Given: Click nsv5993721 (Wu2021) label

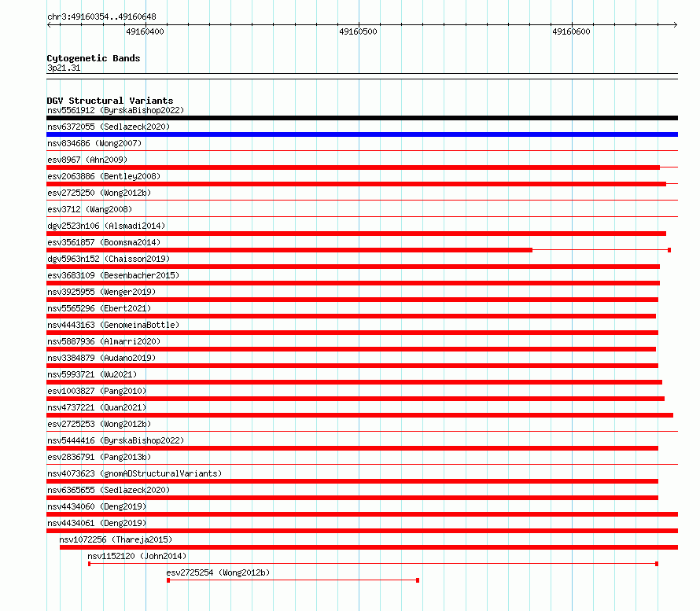Looking at the screenshot, I should coord(92,374).
